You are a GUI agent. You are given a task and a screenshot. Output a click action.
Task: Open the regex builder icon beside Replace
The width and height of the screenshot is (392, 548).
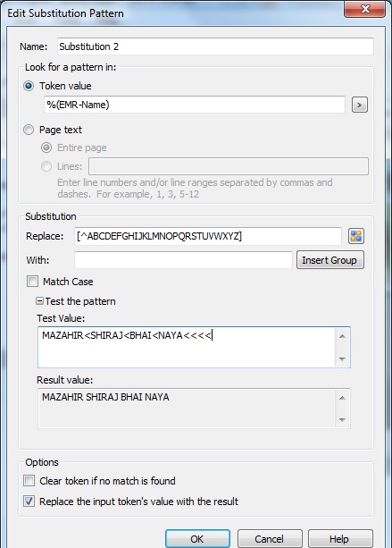point(356,236)
